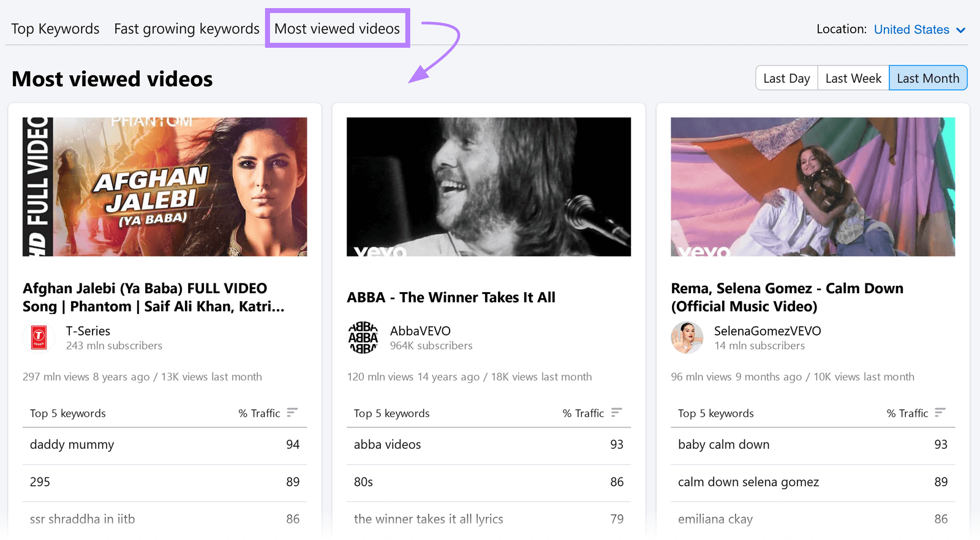Select the Last Day time range
Image resolution: width=980 pixels, height=540 pixels.
pos(786,78)
